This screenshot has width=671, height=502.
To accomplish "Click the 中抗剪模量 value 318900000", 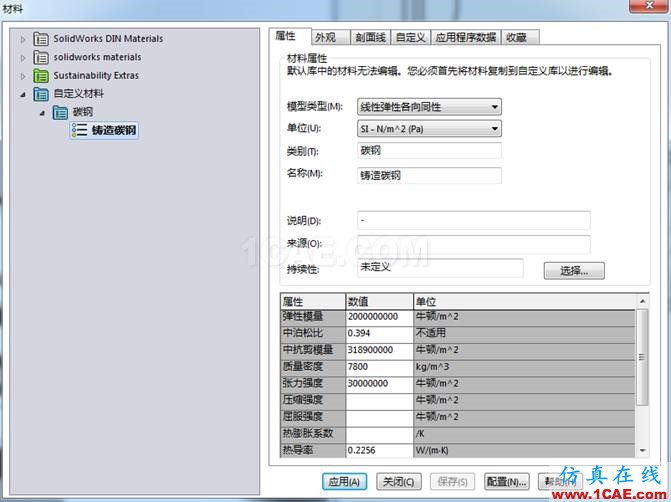I will 379,350.
